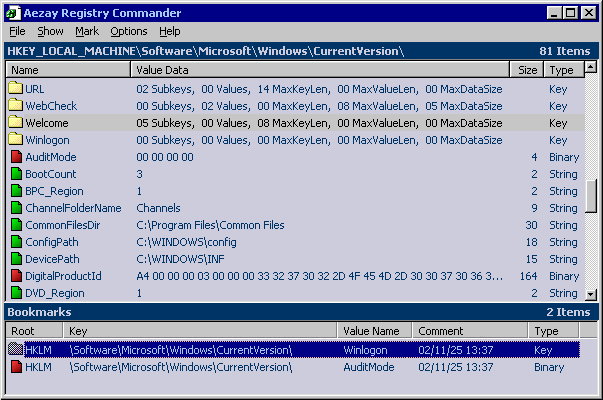The width and height of the screenshot is (603, 400).
Task: Click the Value Data column header
Action: (x=320, y=70)
